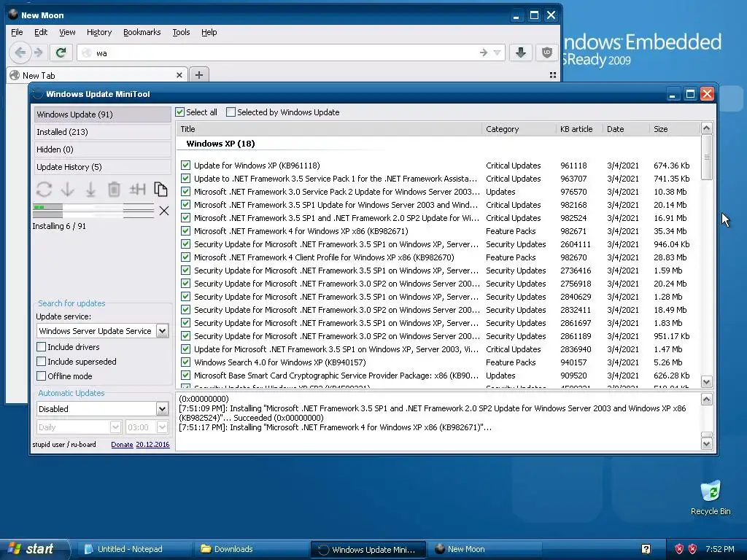
Task: Open the View menu in New Moon
Action: [67, 32]
